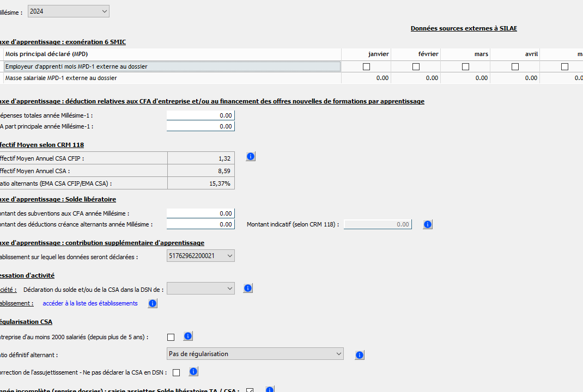Check the janvier employeur d'apprenti checkbox
Screen dimensions: 583x392
coord(366,66)
